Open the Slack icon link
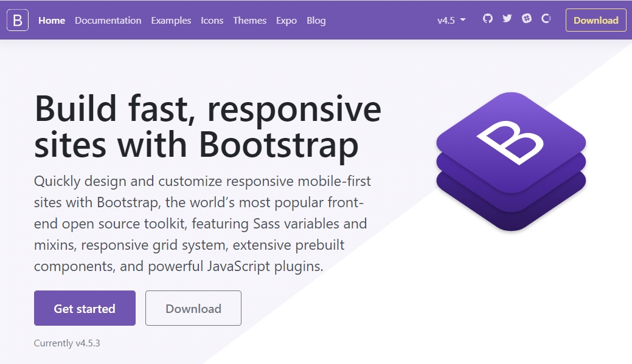Image resolution: width=632 pixels, height=364 pixels. point(526,18)
